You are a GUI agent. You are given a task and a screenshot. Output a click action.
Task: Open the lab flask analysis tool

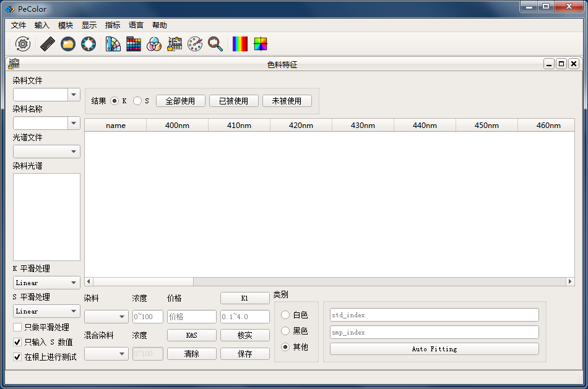coord(175,44)
